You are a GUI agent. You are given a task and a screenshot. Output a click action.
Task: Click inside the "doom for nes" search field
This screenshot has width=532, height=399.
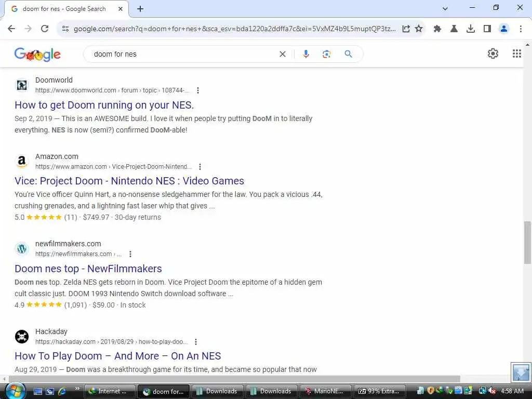(183, 54)
